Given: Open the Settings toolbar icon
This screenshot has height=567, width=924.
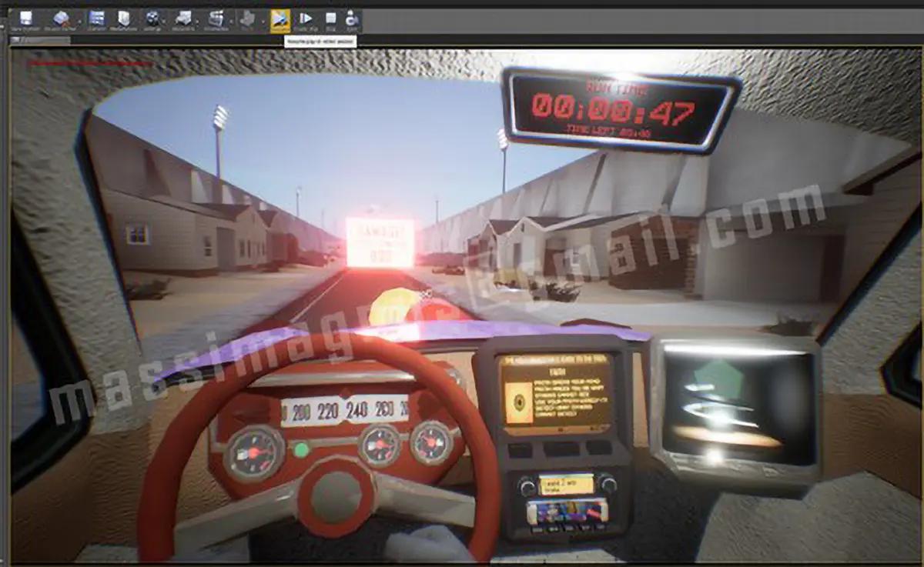Looking at the screenshot, I should tap(152, 19).
